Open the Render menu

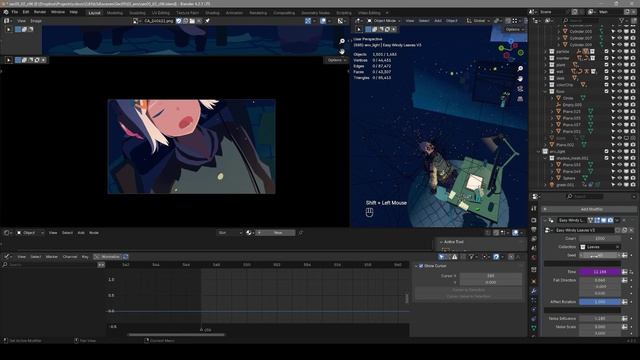pos(40,12)
